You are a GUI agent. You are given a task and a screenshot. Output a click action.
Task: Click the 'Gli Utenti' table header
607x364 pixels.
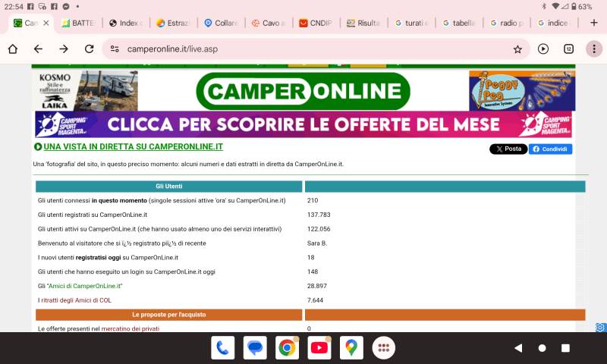tap(168, 186)
